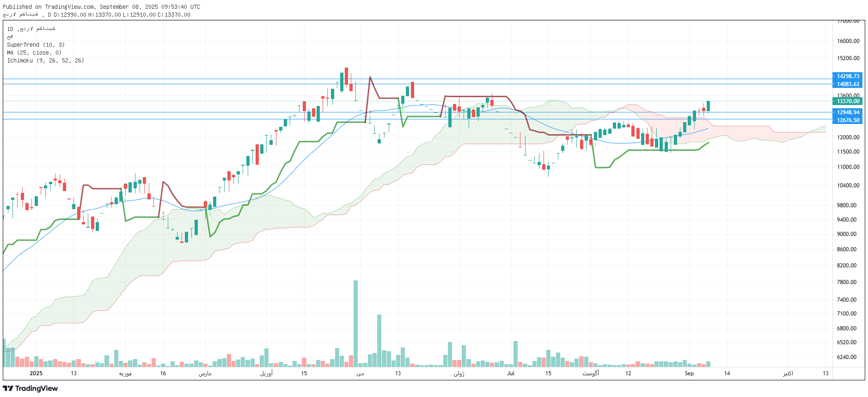Select the green 13370.00 current price label
The height and width of the screenshot is (397, 868).
[x=848, y=101]
